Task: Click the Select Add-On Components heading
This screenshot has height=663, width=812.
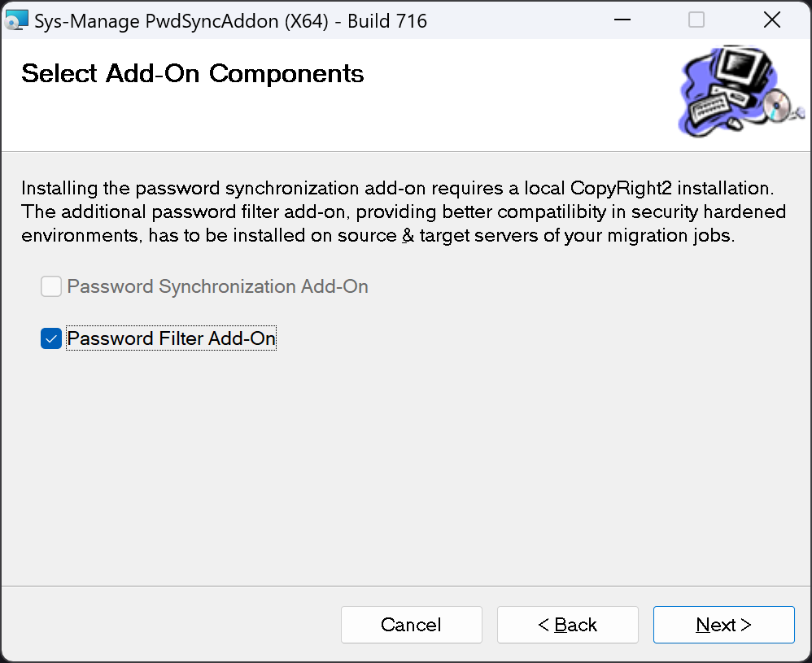Action: [x=192, y=74]
